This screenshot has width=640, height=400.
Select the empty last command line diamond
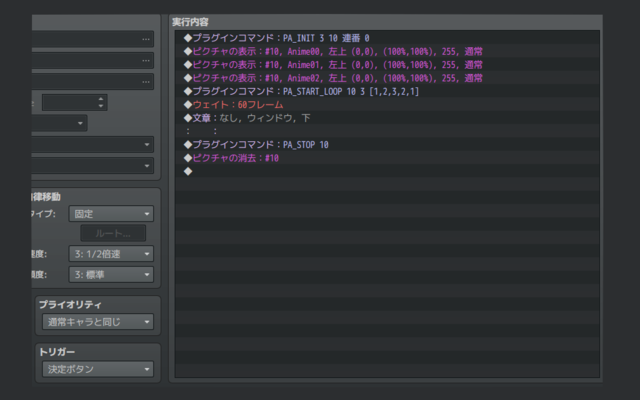(x=188, y=171)
